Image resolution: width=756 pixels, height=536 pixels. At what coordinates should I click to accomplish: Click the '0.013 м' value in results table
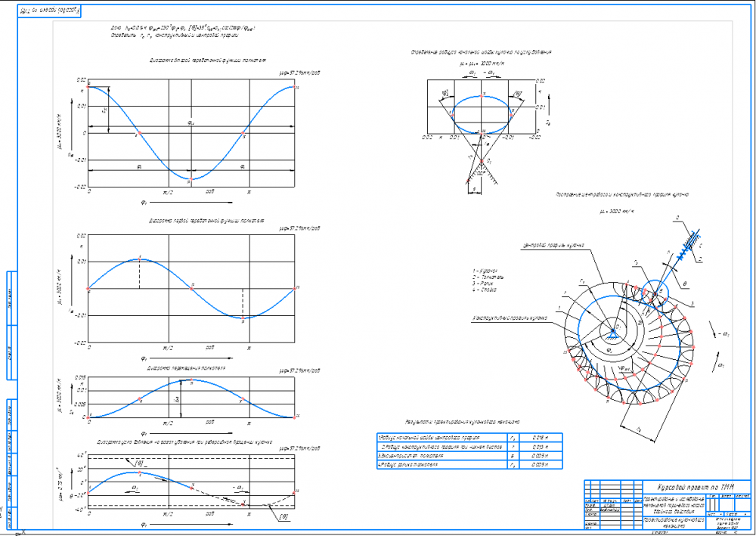coord(540,446)
